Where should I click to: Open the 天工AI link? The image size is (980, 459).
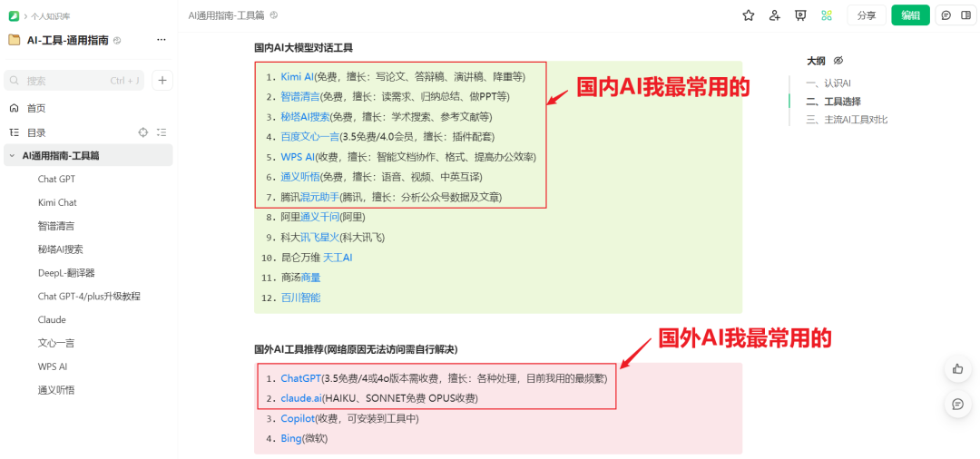(338, 258)
